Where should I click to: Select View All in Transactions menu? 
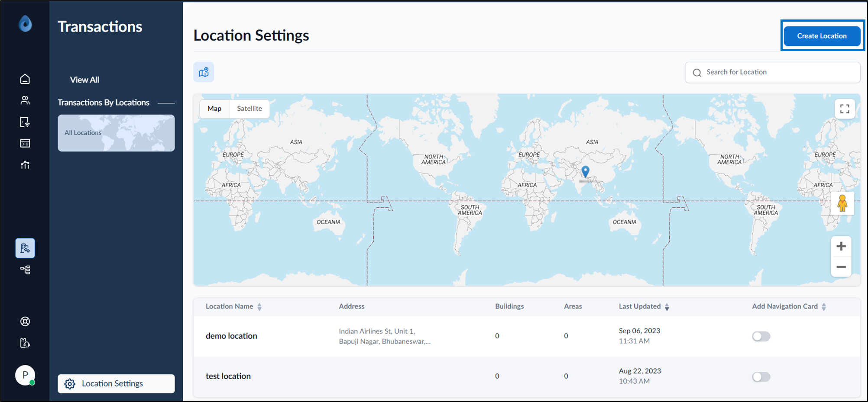84,80
